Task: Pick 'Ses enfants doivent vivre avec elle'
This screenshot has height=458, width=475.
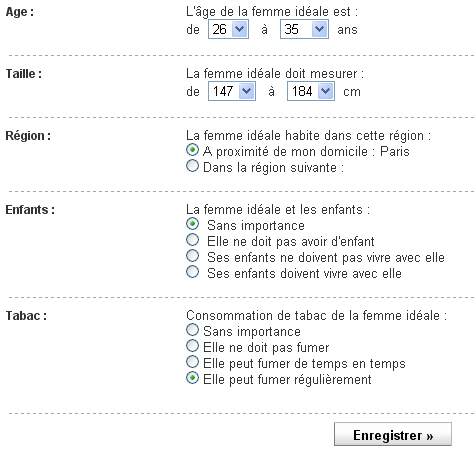Action: (192, 272)
